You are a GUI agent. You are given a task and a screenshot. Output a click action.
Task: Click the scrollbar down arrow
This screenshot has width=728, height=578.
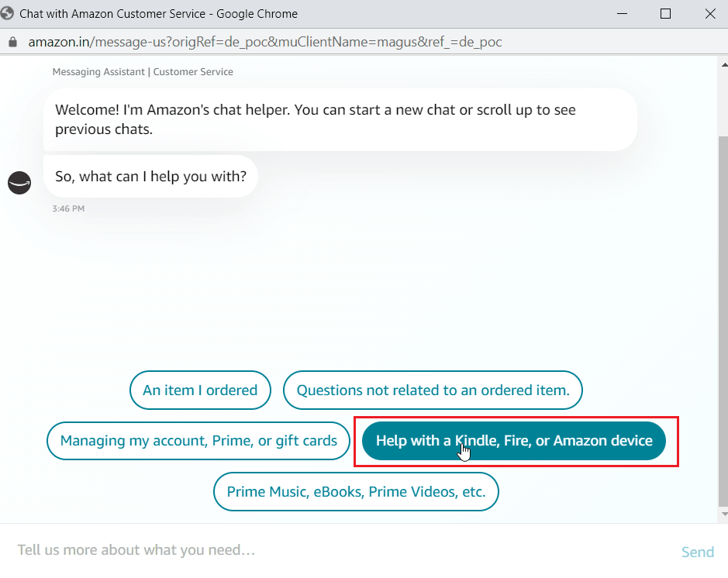(724, 514)
